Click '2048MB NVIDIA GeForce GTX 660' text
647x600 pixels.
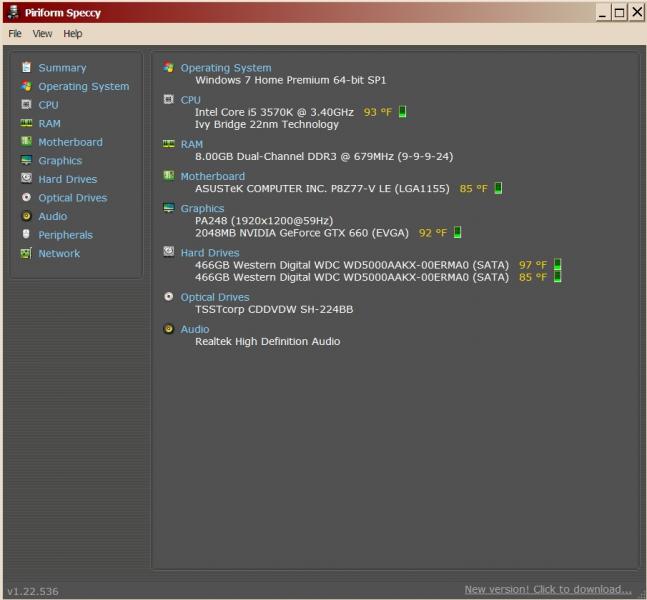tap(282, 233)
